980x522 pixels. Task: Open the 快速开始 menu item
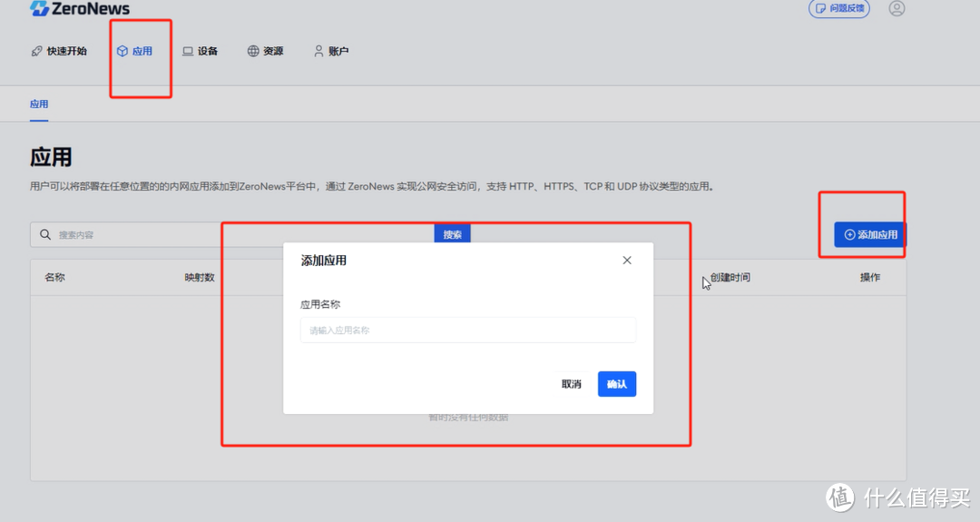point(59,51)
